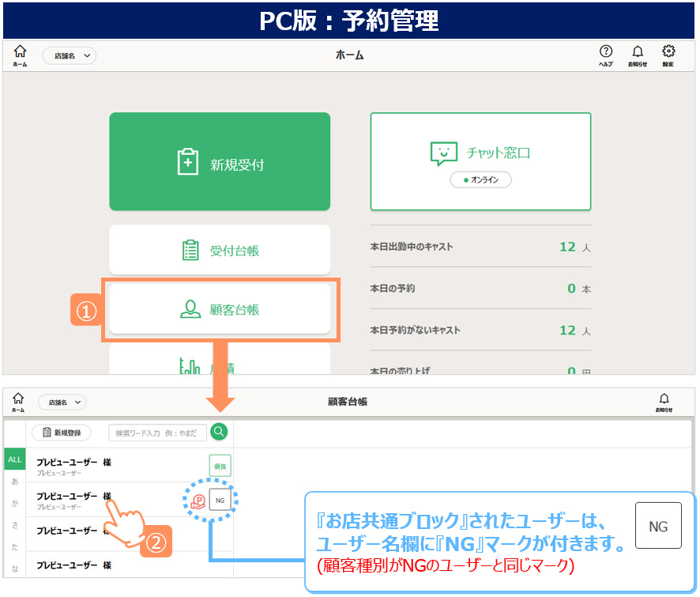Click the お知らせ bell on the 顧客台帳 screen
The width and height of the screenshot is (700, 597).
click(664, 401)
